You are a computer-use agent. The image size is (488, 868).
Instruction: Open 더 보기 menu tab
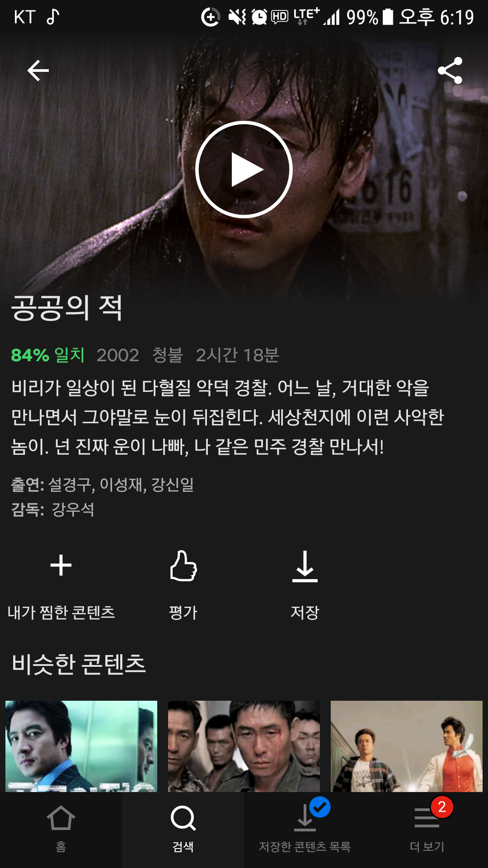pos(427,830)
